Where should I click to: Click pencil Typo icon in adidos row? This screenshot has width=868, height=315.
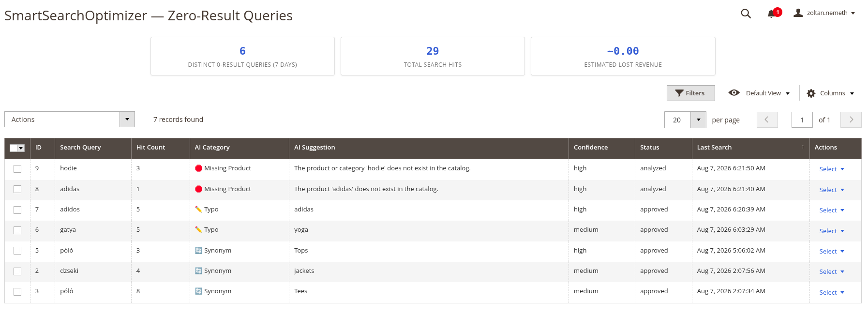tap(198, 210)
